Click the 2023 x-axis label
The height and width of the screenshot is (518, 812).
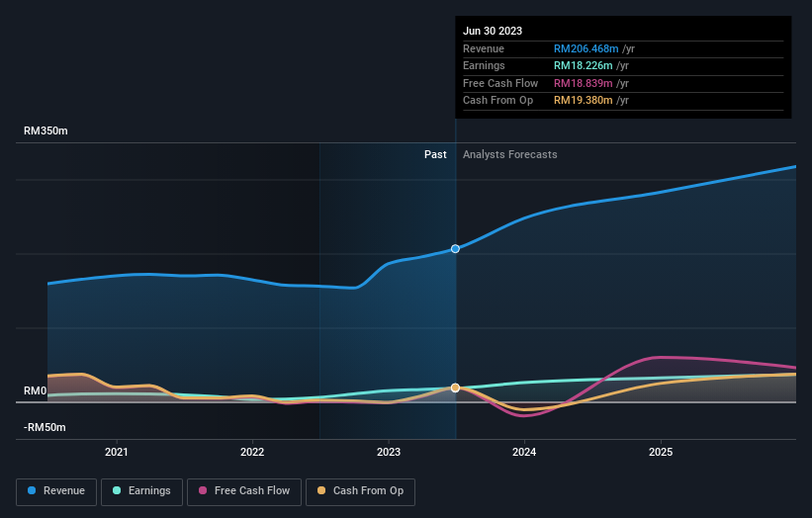(389, 452)
